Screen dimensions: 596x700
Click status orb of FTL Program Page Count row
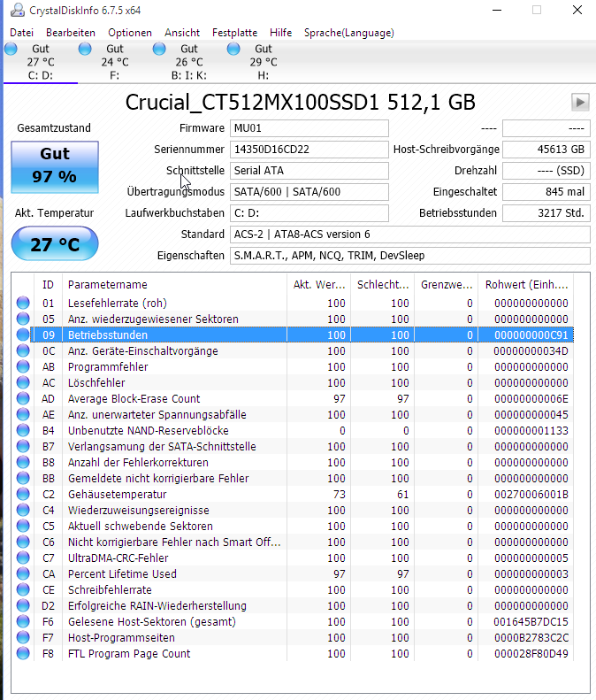pos(23,654)
